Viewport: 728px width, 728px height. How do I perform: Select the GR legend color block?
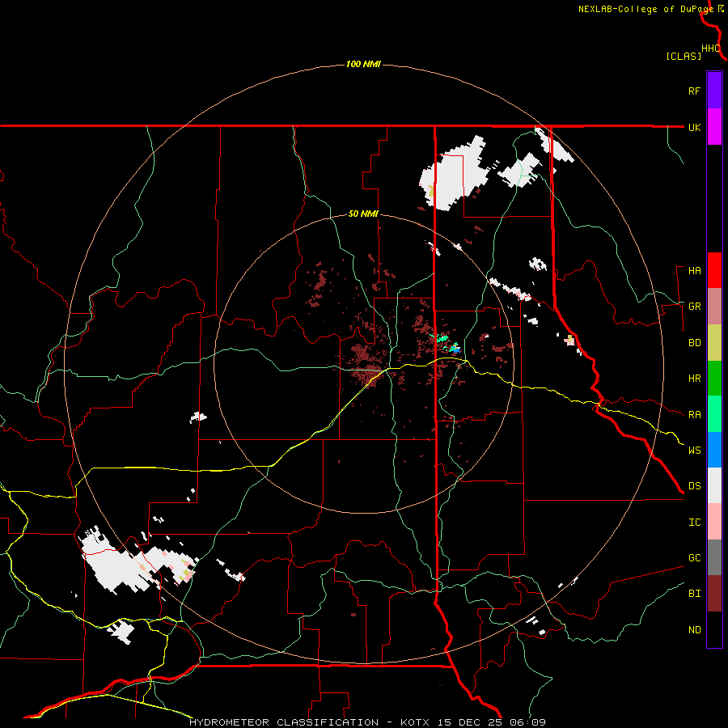click(714, 307)
